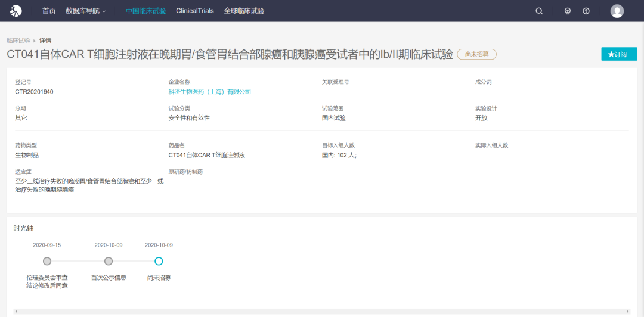Click 临床试验 in the breadcrumb
The height and width of the screenshot is (317, 644).
(x=18, y=41)
